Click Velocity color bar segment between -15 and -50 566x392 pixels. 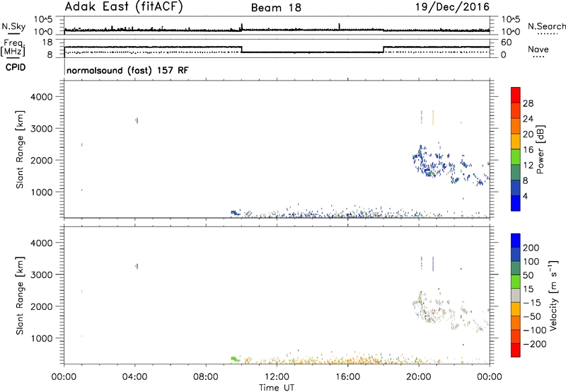pyautogui.click(x=516, y=309)
